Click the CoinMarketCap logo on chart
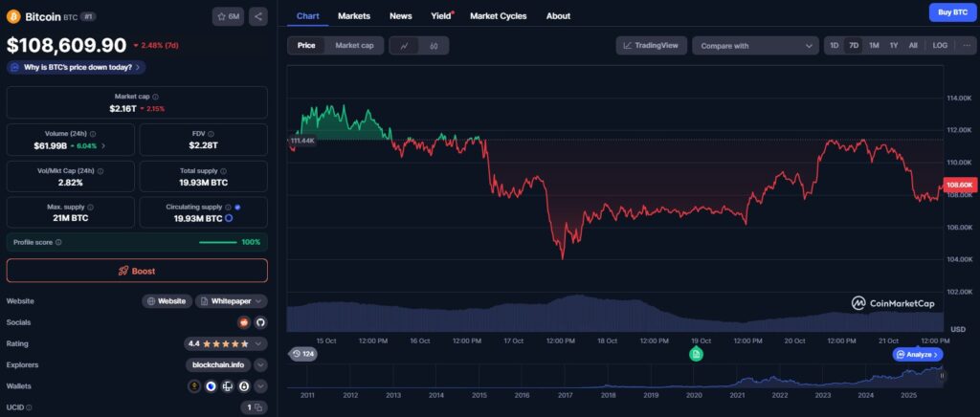The height and width of the screenshot is (417, 980). click(x=893, y=303)
